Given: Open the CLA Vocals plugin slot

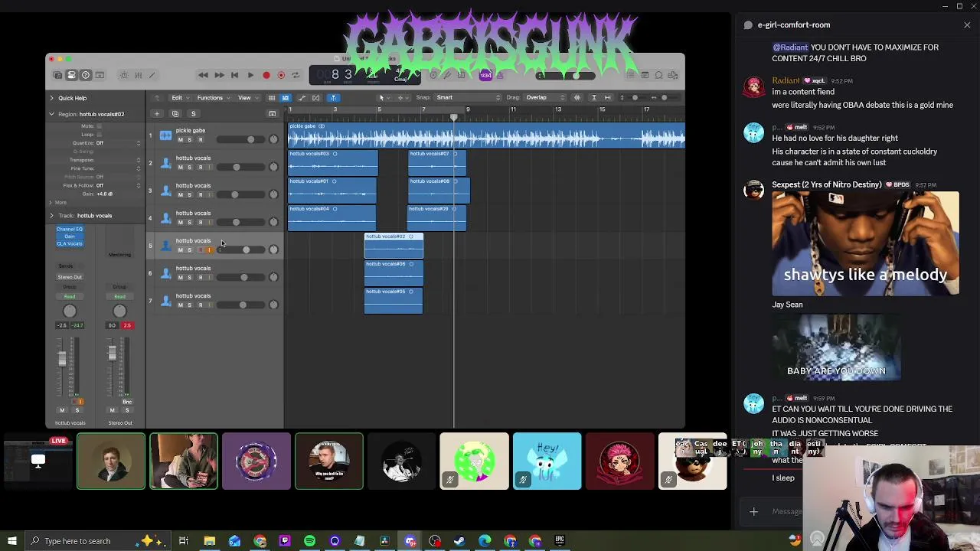Looking at the screenshot, I should pos(69,243).
